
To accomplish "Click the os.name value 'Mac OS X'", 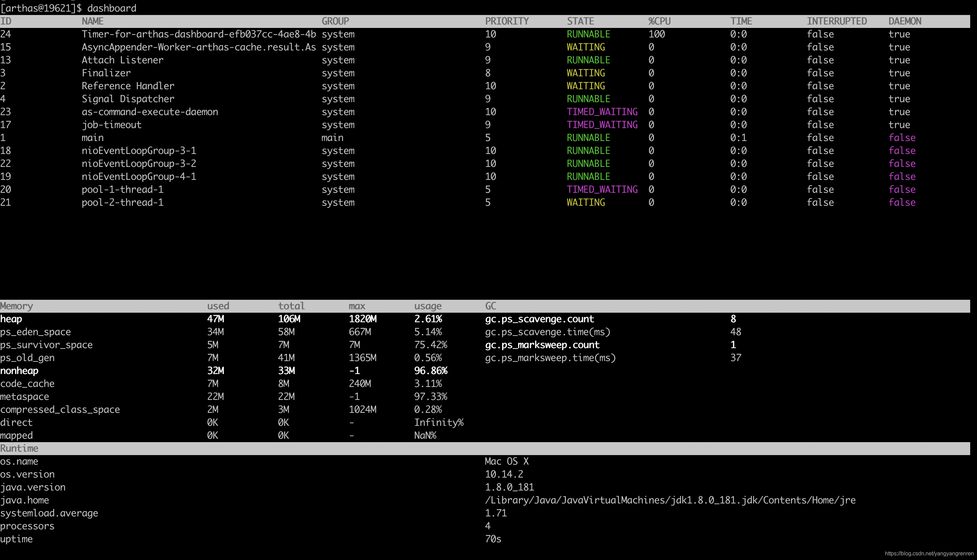I will pos(507,462).
